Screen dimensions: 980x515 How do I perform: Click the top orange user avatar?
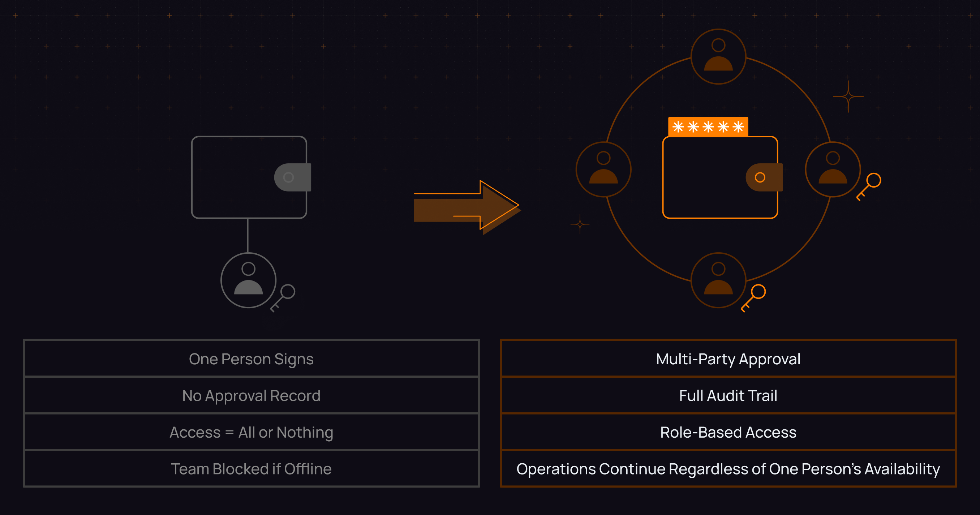718,56
